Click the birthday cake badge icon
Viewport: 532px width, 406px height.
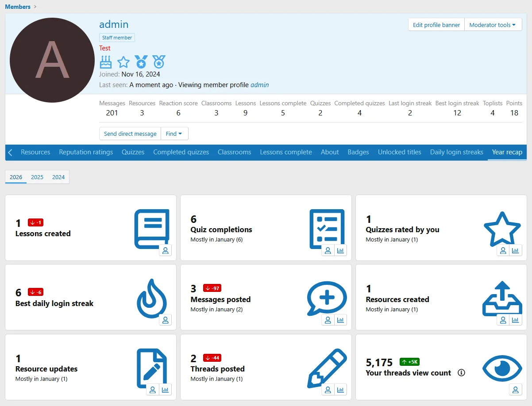point(106,62)
